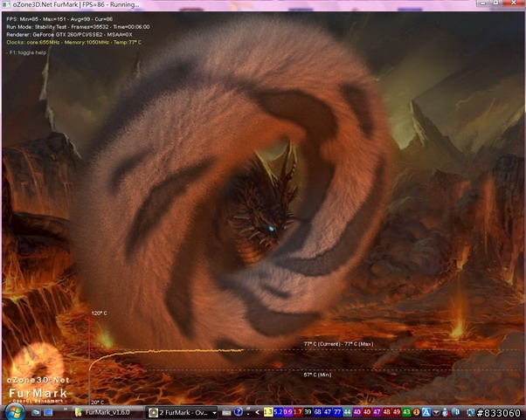Click the 'Renderer: GeForce GTX 260' line
Image resolution: width=526 pixels, height=420 pixels.
point(69,35)
